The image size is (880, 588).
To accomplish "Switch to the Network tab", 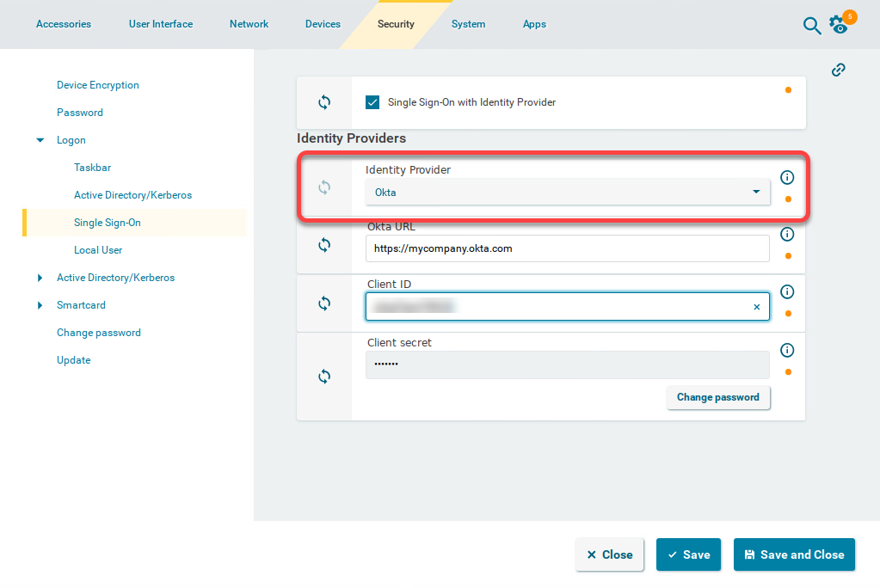I will (x=249, y=24).
